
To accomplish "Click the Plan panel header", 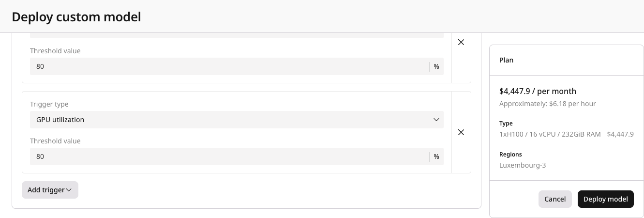I will tap(507, 60).
